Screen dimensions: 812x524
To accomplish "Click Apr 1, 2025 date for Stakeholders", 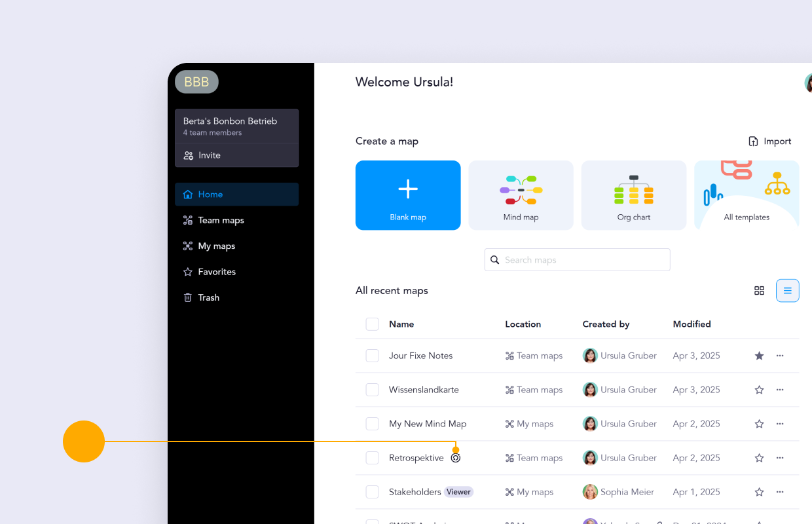I will [x=696, y=492].
